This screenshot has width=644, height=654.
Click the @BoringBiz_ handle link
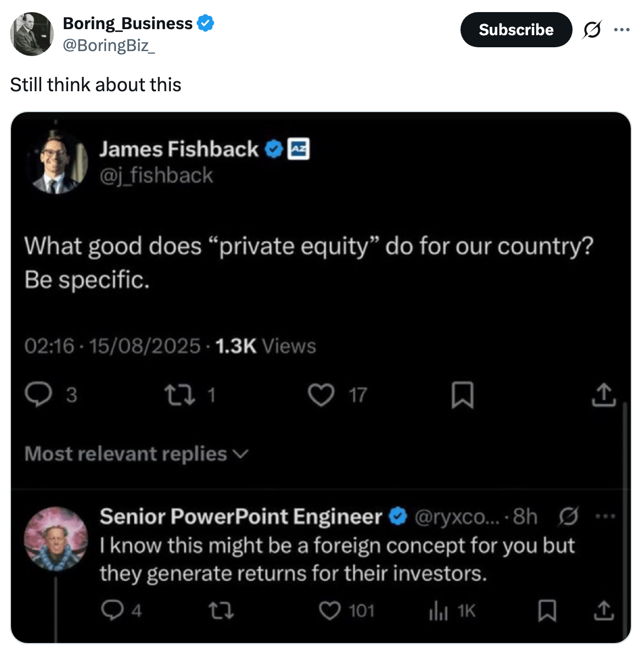click(x=109, y=45)
